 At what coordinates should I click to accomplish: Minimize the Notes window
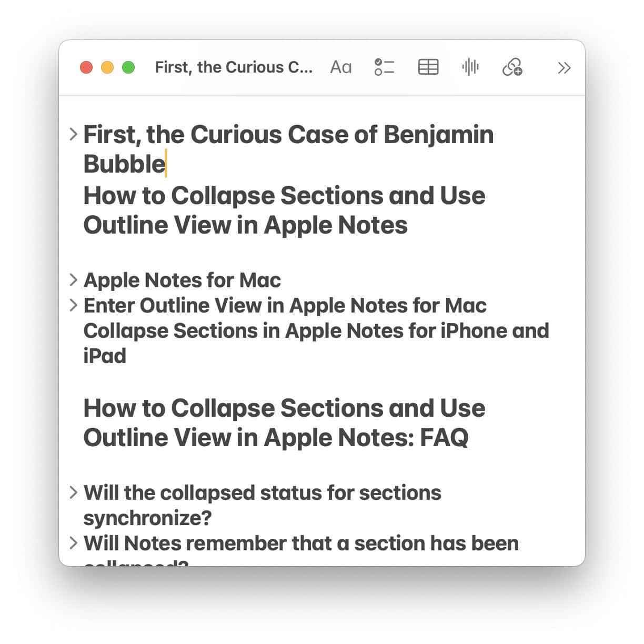click(x=107, y=67)
